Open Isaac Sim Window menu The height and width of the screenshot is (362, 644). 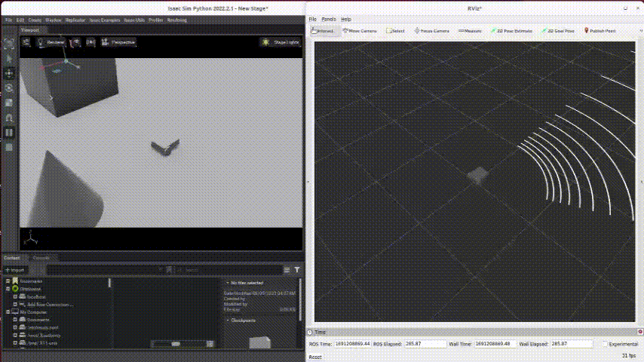pos(54,20)
